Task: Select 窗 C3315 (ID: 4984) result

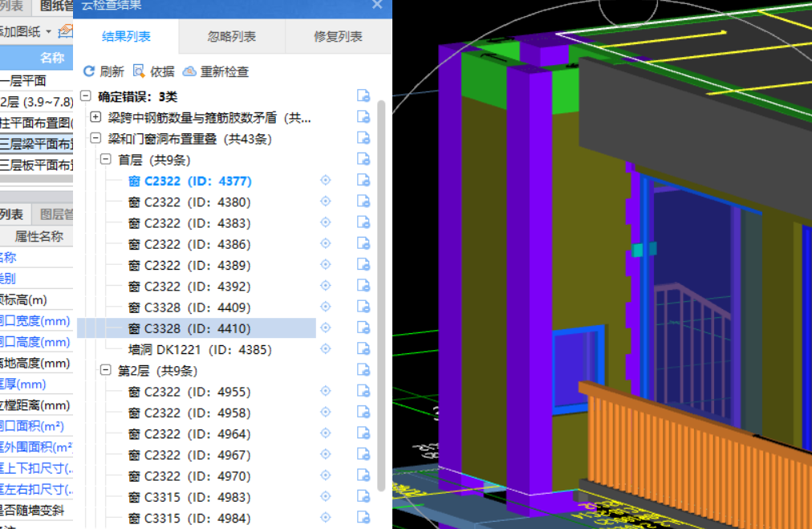Action: [x=189, y=518]
